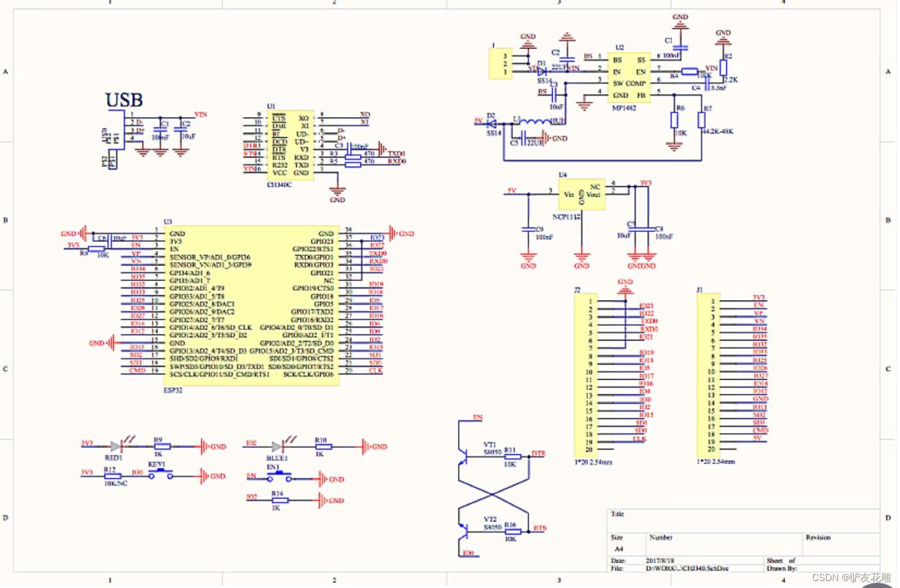Click the RTS net label near R16
The width and height of the screenshot is (900, 588).
[540, 528]
